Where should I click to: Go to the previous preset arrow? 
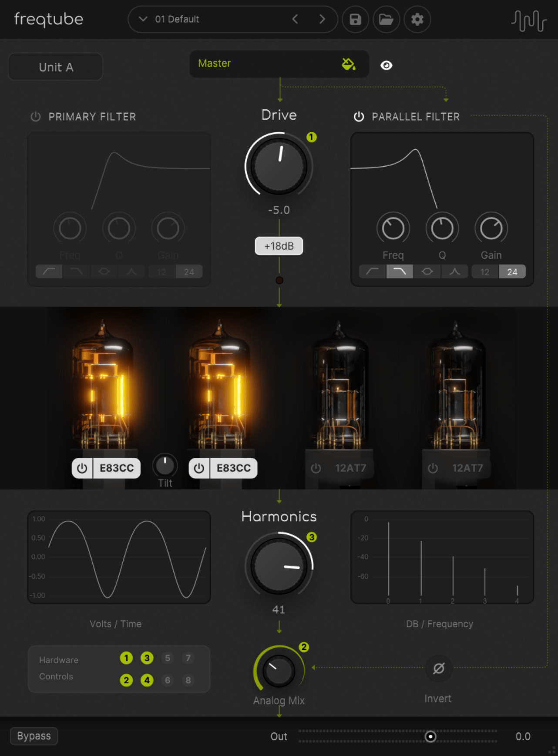(x=295, y=19)
